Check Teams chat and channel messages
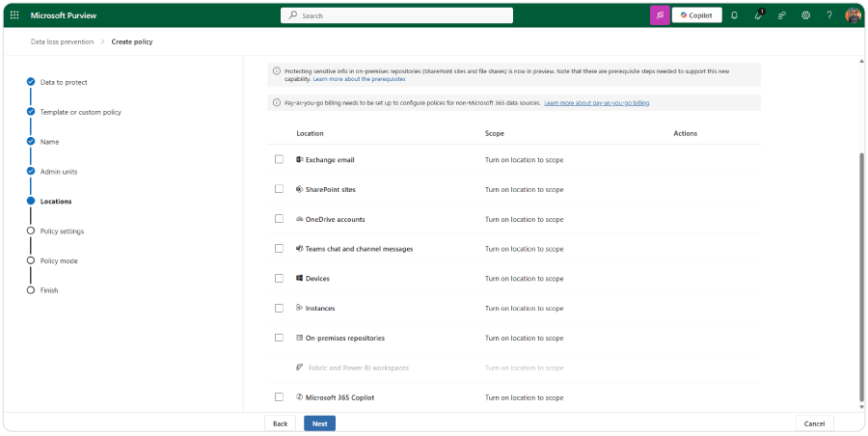The image size is (868, 436). tap(279, 249)
